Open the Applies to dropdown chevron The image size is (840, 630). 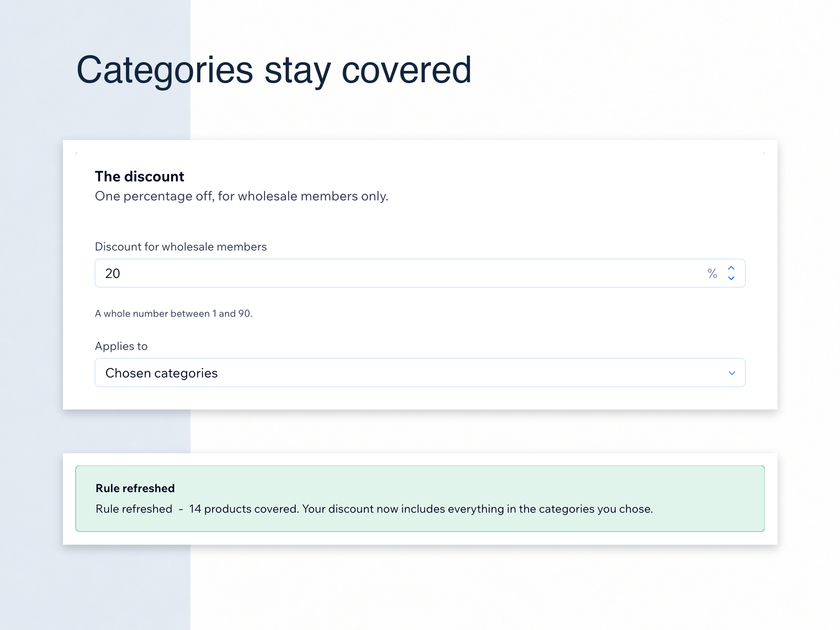(732, 373)
